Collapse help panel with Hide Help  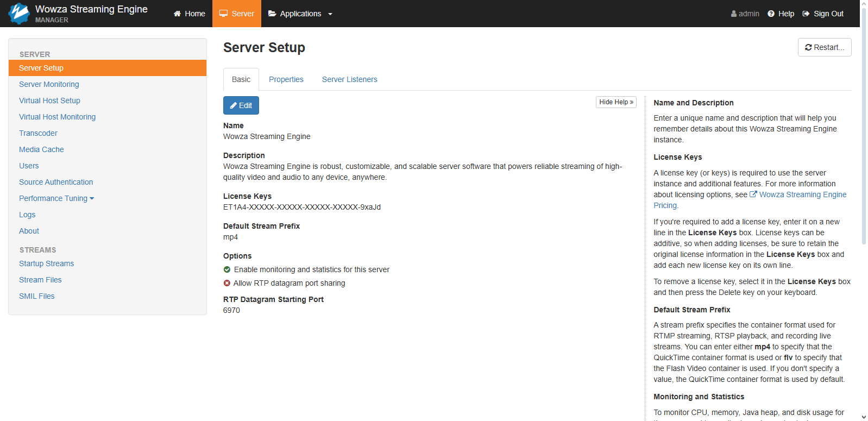tap(616, 102)
